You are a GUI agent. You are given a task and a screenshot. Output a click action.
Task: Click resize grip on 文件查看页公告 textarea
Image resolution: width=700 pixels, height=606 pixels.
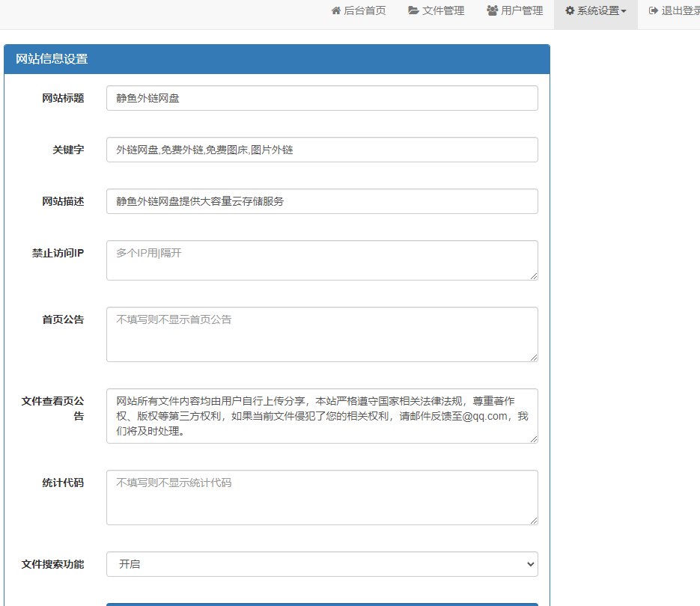point(534,439)
